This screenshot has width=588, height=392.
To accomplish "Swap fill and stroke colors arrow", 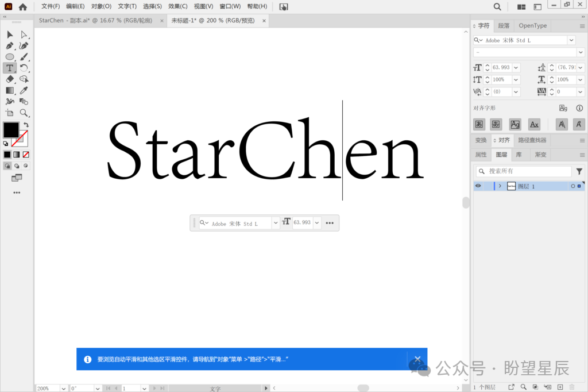I will (x=26, y=125).
